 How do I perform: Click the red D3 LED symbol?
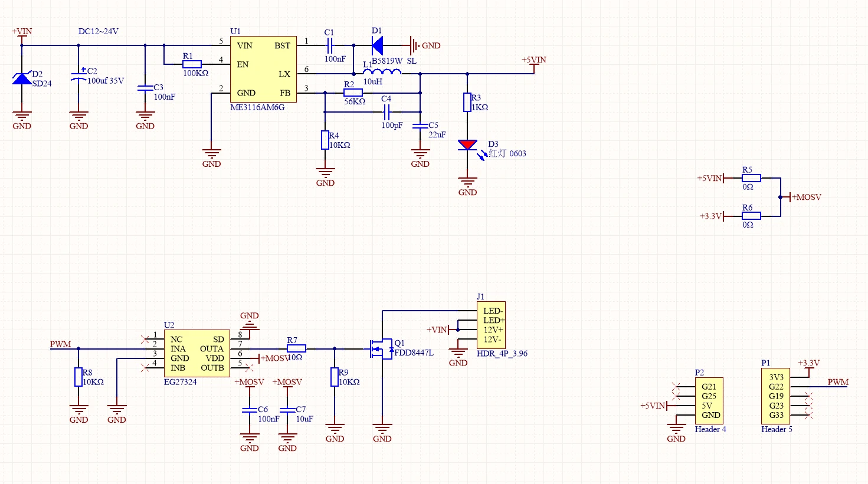pos(467,145)
